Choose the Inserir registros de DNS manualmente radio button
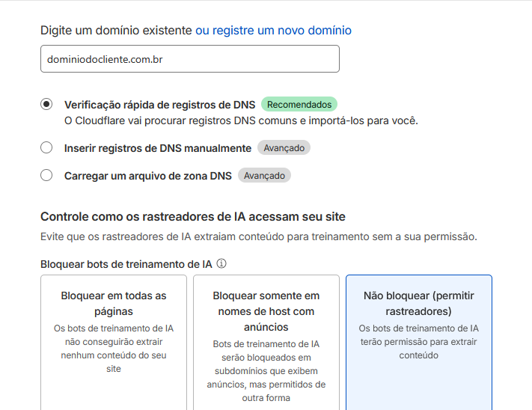This screenshot has width=532, height=410. click(x=46, y=147)
